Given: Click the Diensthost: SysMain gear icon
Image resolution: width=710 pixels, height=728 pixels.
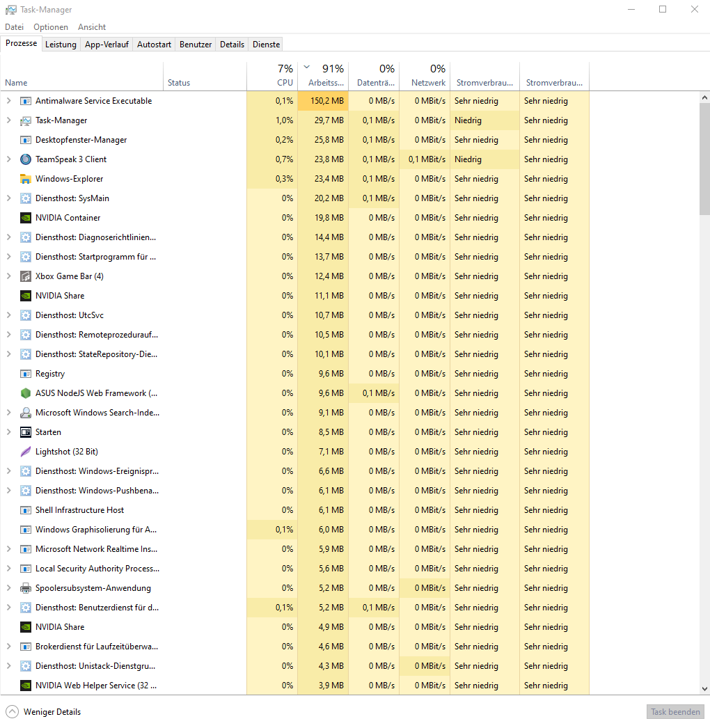Looking at the screenshot, I should pos(26,198).
